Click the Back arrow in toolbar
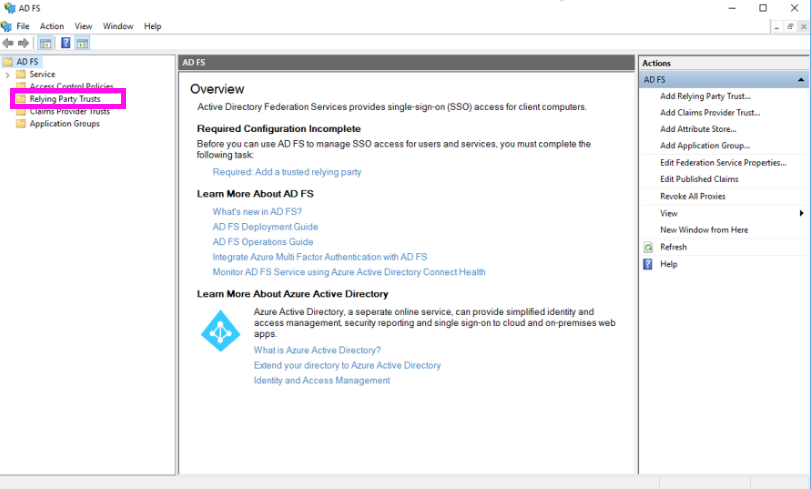The width and height of the screenshot is (811, 489). (8, 43)
